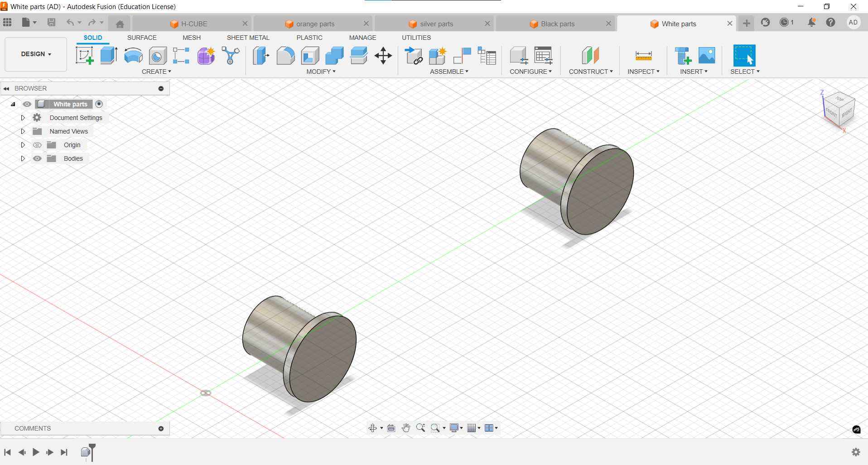
Task: Open the MODIFY dropdown menu
Action: pyautogui.click(x=321, y=72)
